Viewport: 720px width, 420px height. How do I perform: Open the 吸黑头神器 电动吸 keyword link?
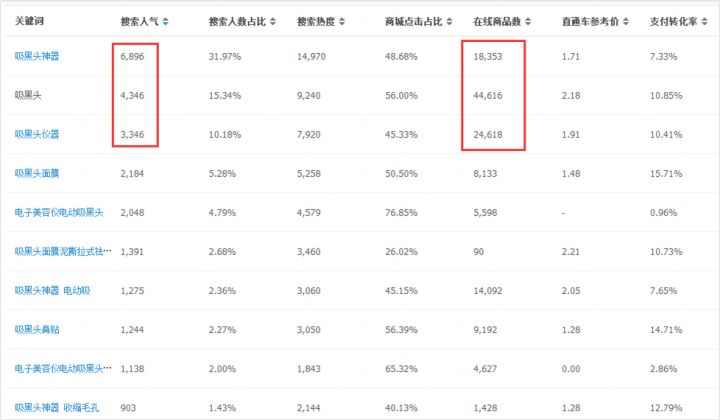coord(52,290)
